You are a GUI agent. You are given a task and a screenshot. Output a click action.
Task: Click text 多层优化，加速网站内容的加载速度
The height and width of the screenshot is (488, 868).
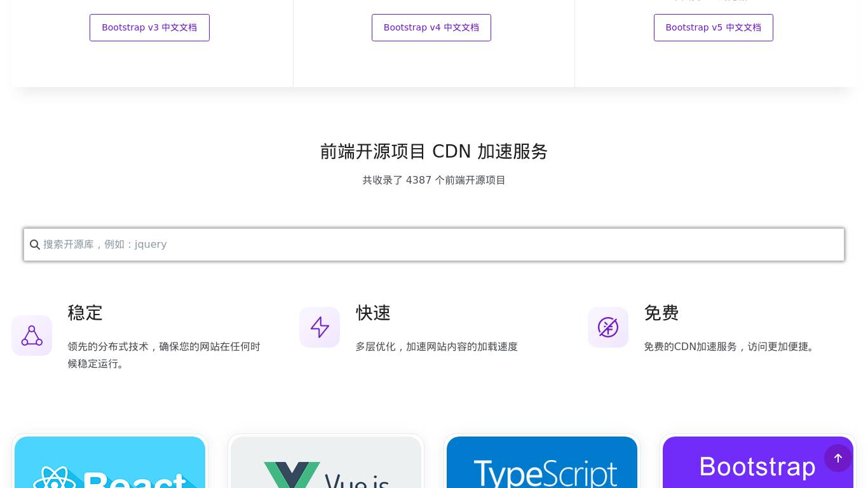pyautogui.click(x=437, y=346)
